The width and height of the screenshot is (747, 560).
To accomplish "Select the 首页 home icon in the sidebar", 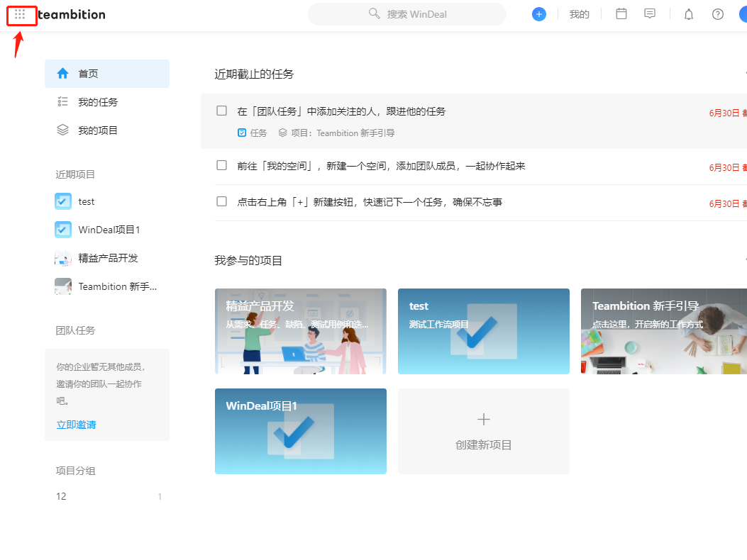I will click(62, 73).
